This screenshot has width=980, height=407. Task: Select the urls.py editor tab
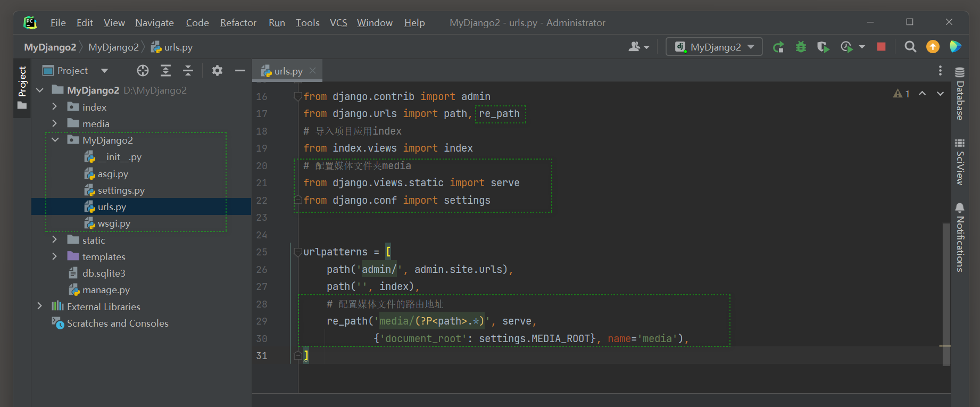pos(288,71)
